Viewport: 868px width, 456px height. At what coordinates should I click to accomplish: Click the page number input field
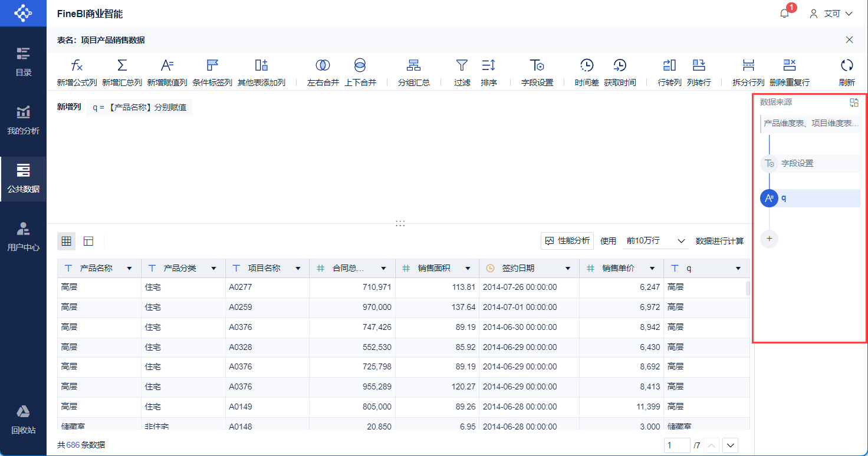point(677,445)
